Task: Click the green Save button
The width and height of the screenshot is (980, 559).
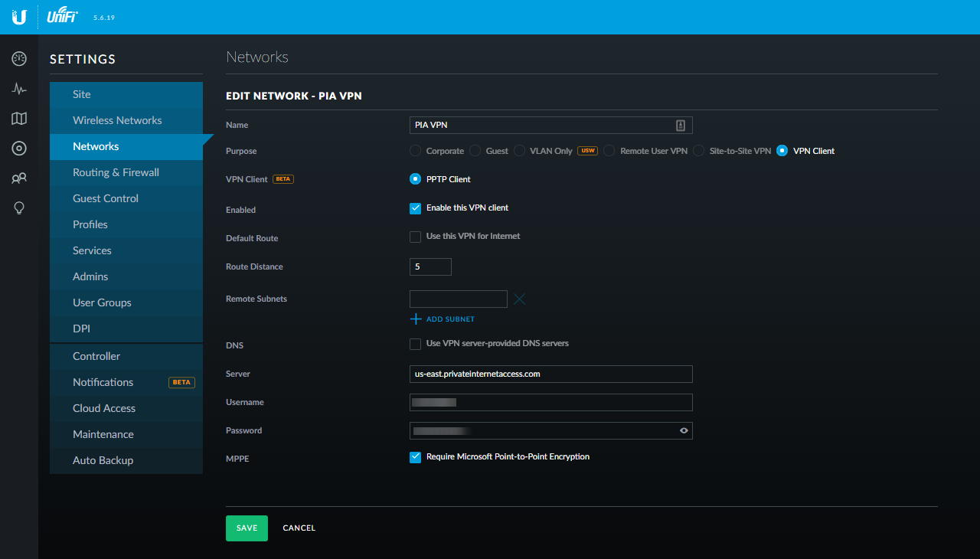Action: [247, 528]
